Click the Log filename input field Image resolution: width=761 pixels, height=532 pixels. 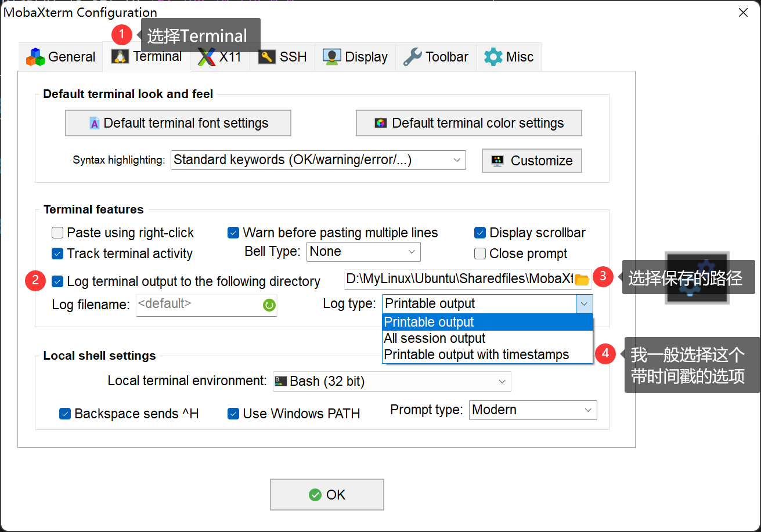click(x=197, y=305)
